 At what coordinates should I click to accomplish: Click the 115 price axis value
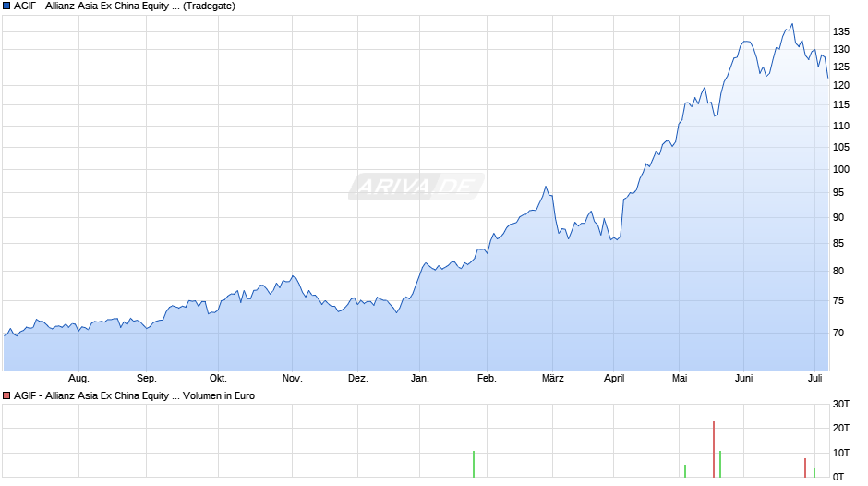click(841, 104)
